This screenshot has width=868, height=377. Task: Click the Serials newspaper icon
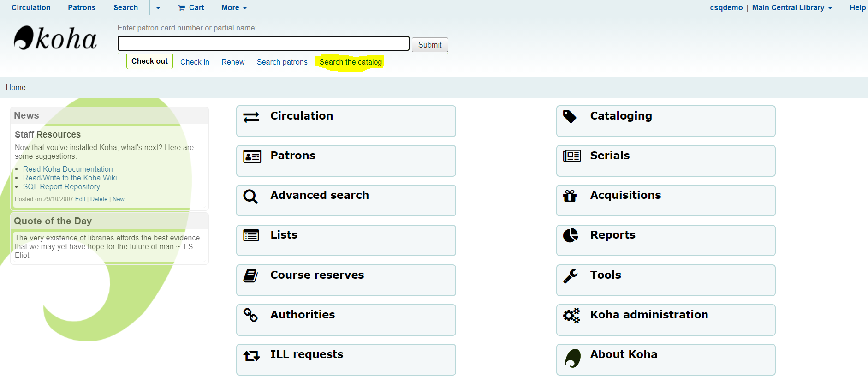click(572, 156)
